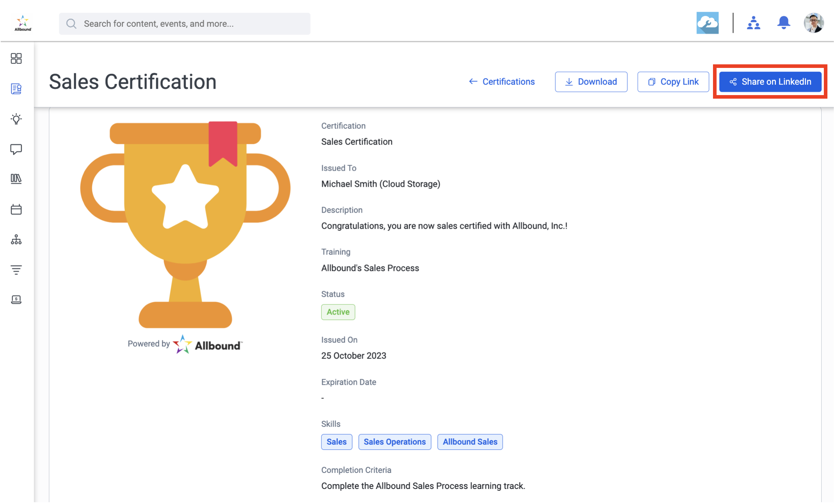The height and width of the screenshot is (504, 836).
Task: Select the Allbound Sales skill tag
Action: pyautogui.click(x=471, y=443)
